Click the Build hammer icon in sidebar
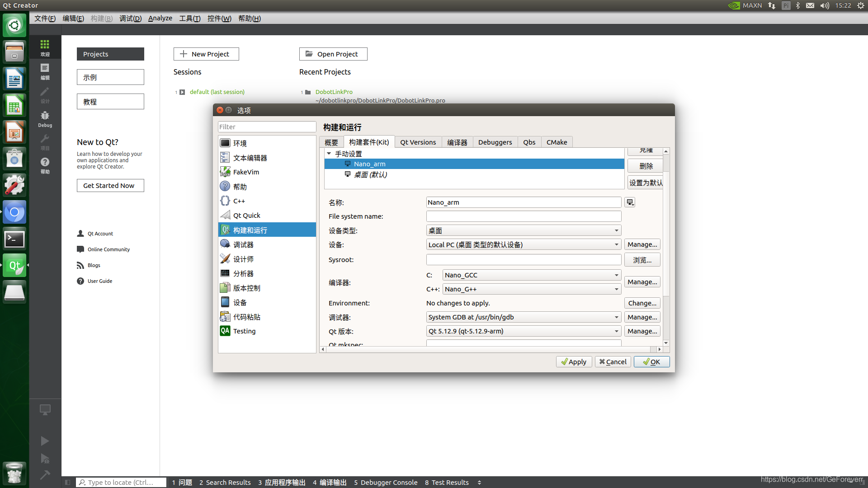Screen dimensions: 868x488 point(45,475)
